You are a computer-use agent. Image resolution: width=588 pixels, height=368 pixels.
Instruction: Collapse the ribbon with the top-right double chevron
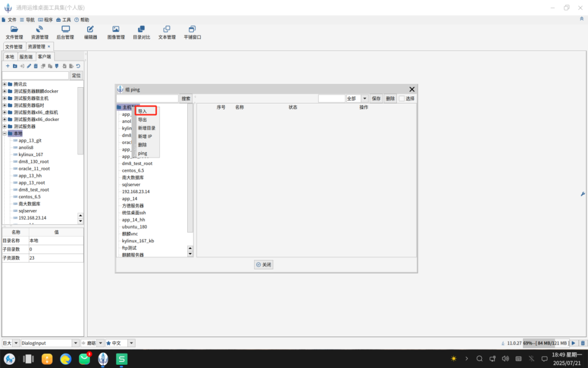coord(581,19)
